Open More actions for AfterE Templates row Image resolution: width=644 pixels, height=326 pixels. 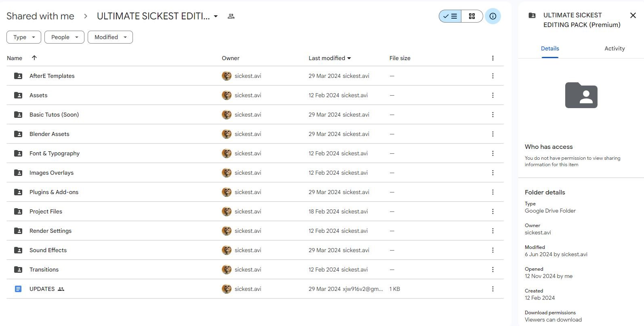(492, 76)
